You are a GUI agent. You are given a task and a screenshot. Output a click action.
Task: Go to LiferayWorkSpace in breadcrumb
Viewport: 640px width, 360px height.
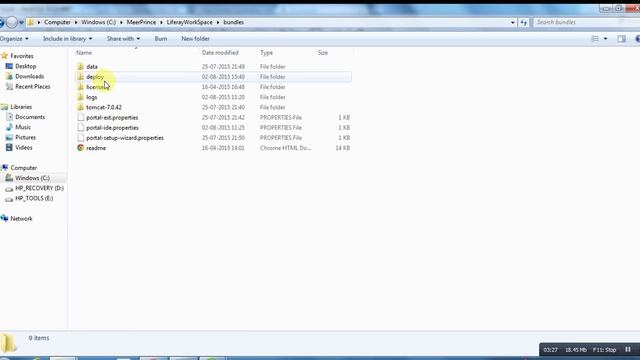(x=189, y=22)
